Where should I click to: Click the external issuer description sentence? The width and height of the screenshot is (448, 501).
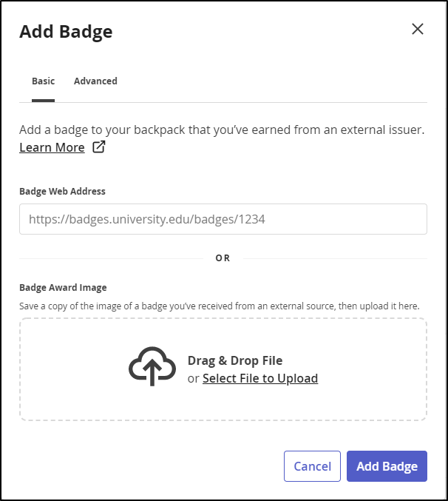(x=222, y=130)
